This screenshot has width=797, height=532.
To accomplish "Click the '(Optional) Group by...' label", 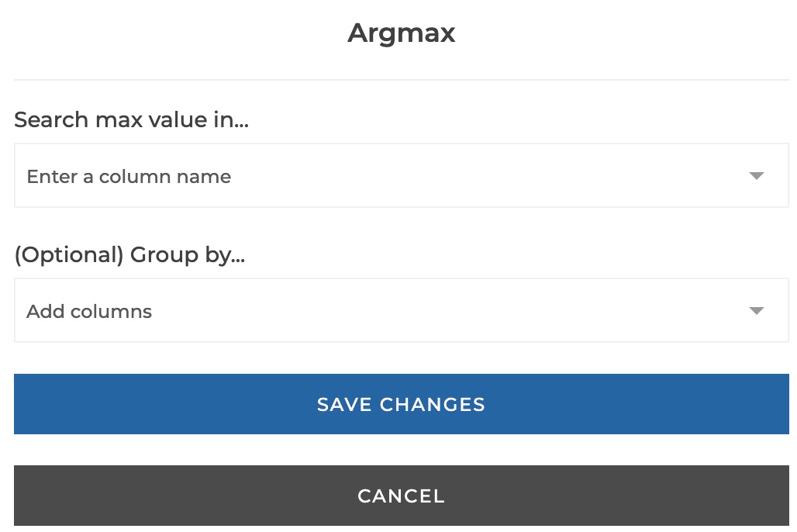I will click(129, 254).
